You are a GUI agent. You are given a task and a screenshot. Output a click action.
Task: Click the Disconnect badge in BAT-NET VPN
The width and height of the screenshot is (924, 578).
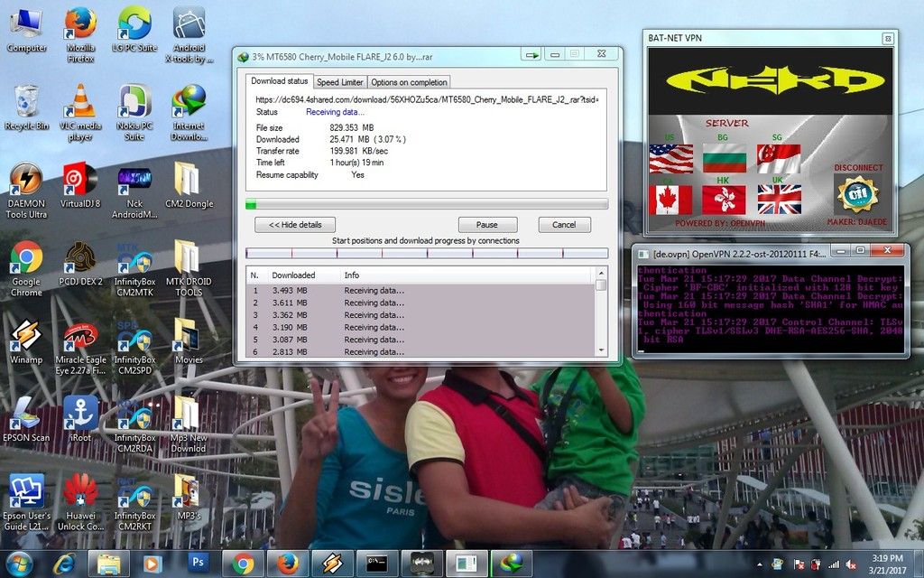pos(856,192)
